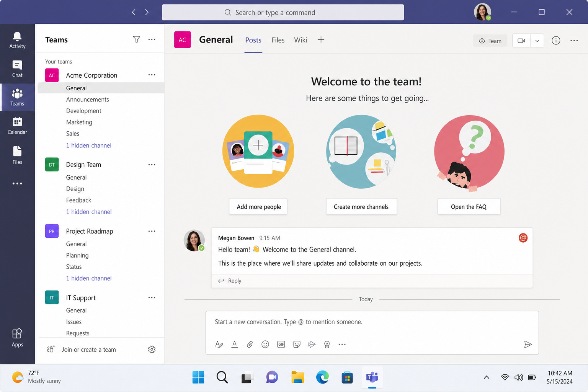The image size is (588, 392).
Task: Expand Project Roadmap's hidden channel
Action: (x=89, y=278)
